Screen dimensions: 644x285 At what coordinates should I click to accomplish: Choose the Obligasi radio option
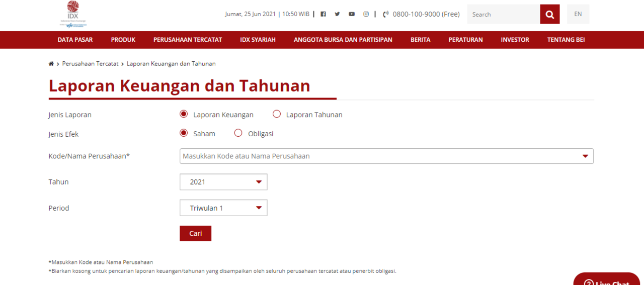(x=238, y=133)
